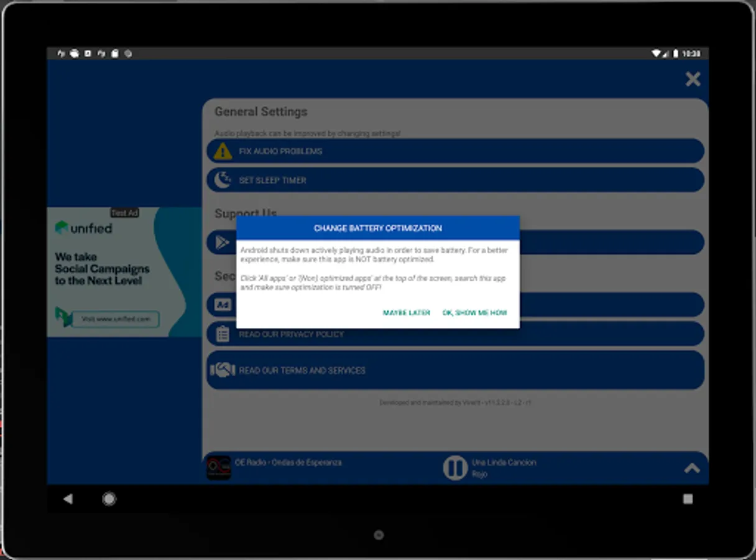The height and width of the screenshot is (560, 756).
Task: Pause the currently playing radio
Action: (454, 468)
